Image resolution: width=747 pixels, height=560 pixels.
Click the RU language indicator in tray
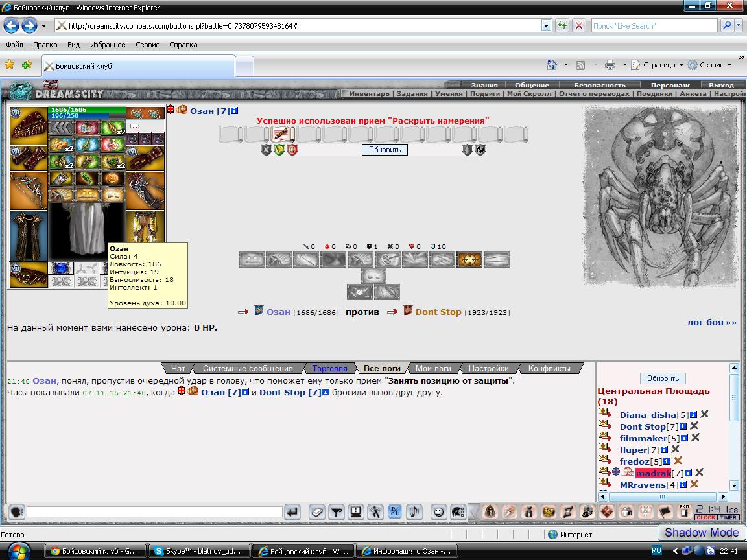tap(656, 550)
